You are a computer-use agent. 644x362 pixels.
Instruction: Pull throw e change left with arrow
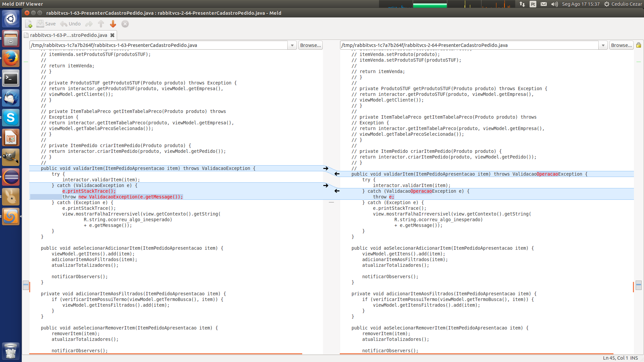tap(337, 191)
